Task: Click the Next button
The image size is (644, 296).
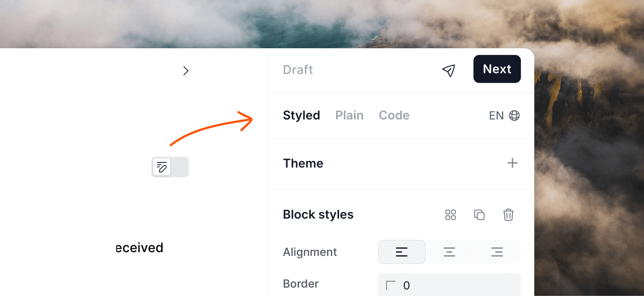Action: 497,69
